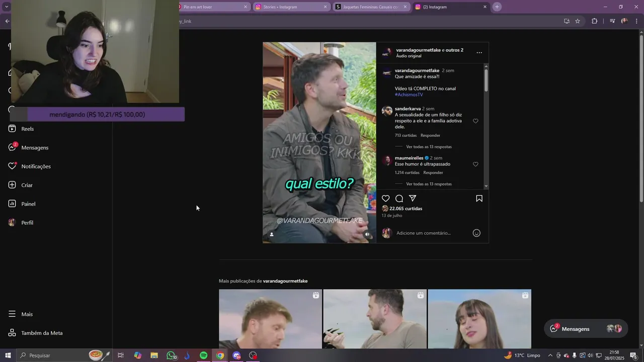The height and width of the screenshot is (362, 644).
Task: Open Task View on the taskbar
Action: point(121,355)
